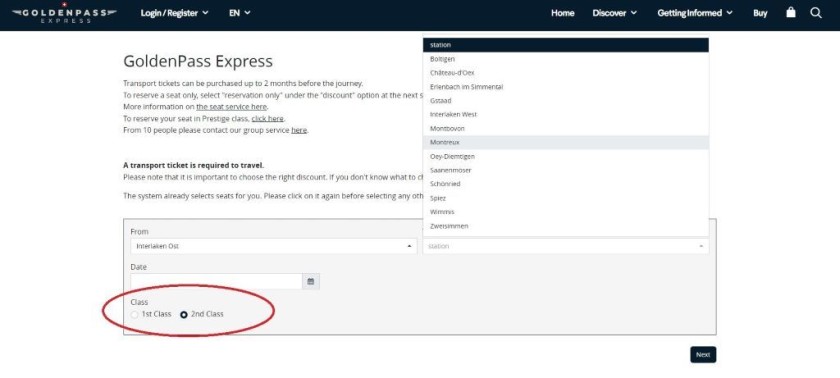
Task: Choose Boltigen from the station list
Action: coord(566,59)
